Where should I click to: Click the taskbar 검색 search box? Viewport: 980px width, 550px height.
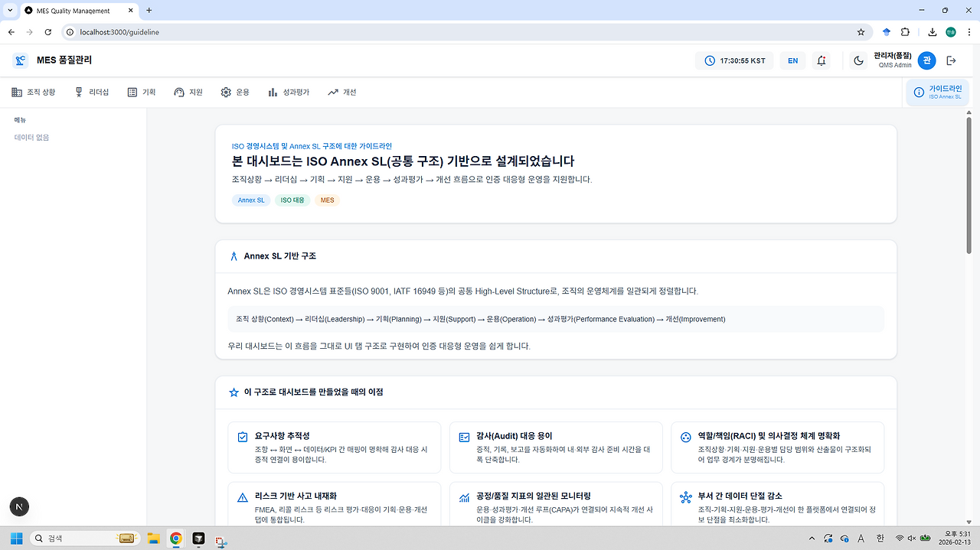click(86, 538)
